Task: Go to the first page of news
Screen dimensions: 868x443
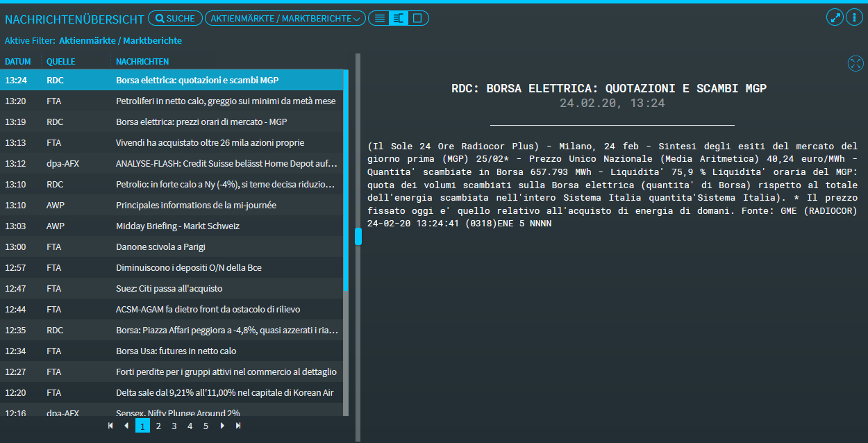Action: click(x=110, y=426)
